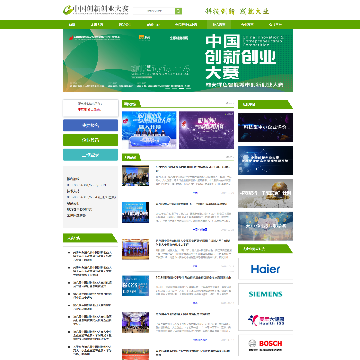The image size is (360, 360).
Task: Click the blue button in left sidebar
Action: click(x=90, y=125)
